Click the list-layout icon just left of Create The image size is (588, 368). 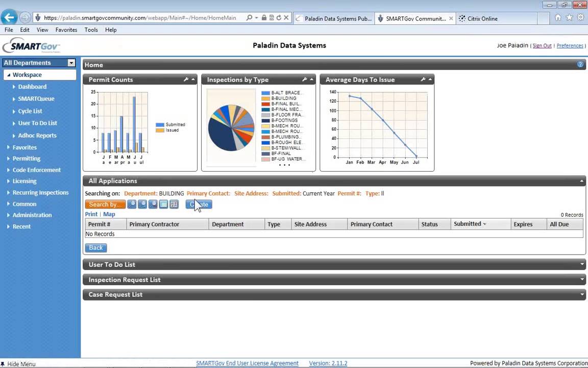pyautogui.click(x=174, y=204)
